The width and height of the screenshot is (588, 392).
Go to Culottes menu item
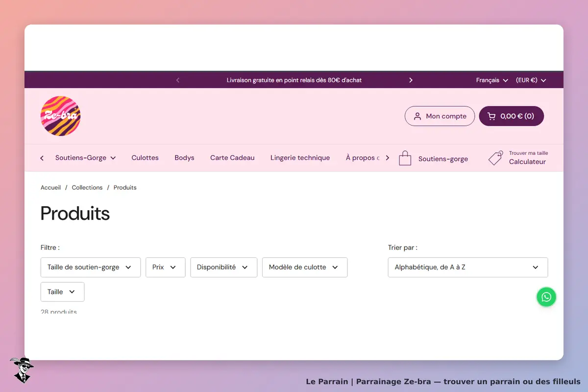(145, 158)
